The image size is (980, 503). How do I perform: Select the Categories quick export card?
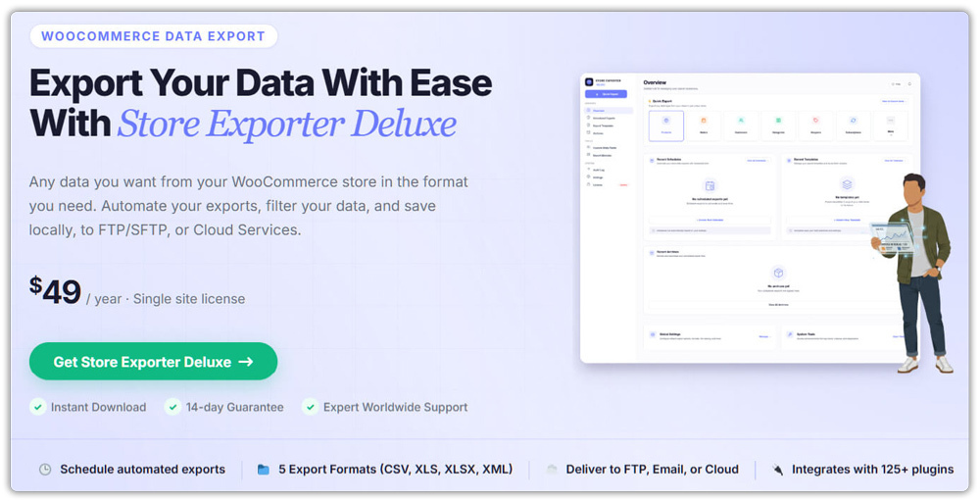point(778,126)
